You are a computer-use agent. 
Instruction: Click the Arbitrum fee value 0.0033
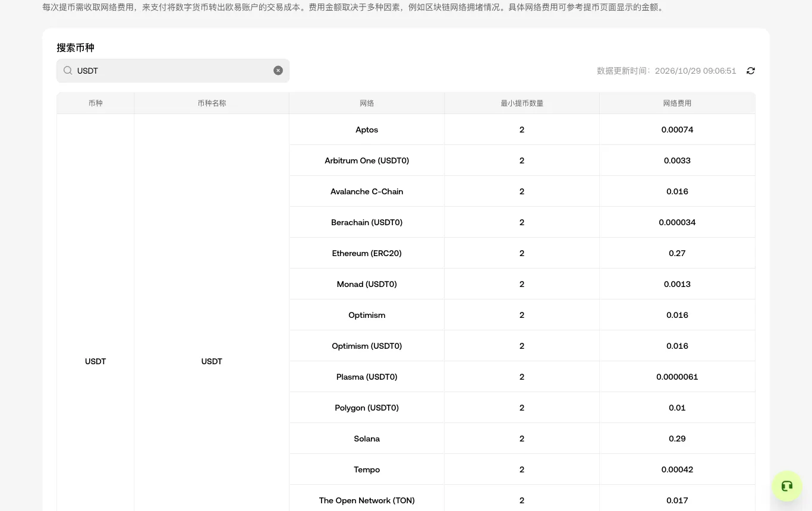point(677,160)
